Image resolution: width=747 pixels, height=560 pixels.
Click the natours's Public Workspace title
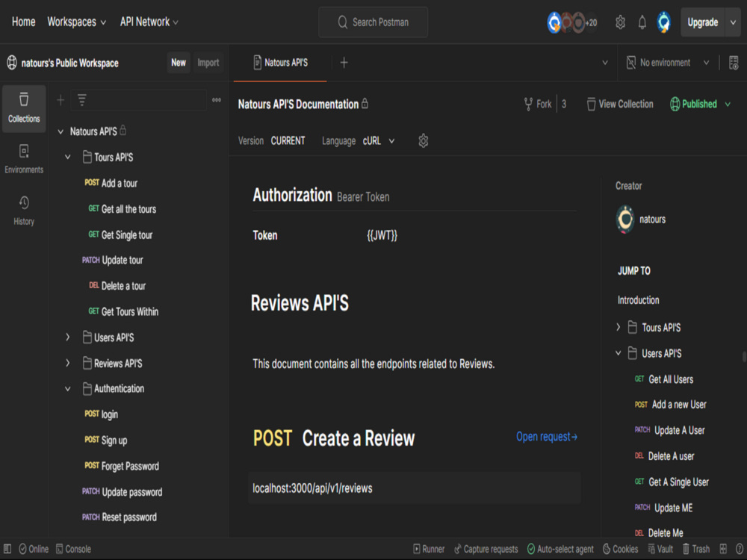click(x=69, y=63)
